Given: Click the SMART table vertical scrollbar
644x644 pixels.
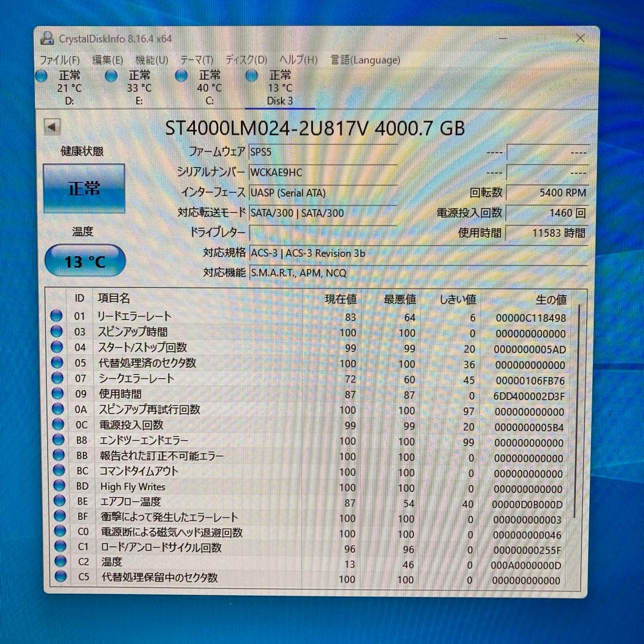Looking at the screenshot, I should (577, 411).
